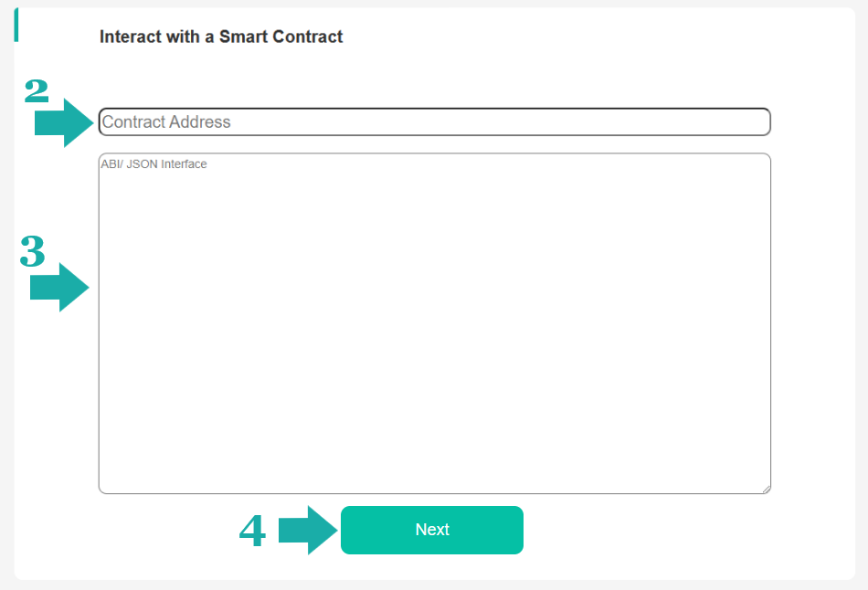Click the arrow pointing to ABI textarea
The image size is (868, 590).
[x=59, y=288]
